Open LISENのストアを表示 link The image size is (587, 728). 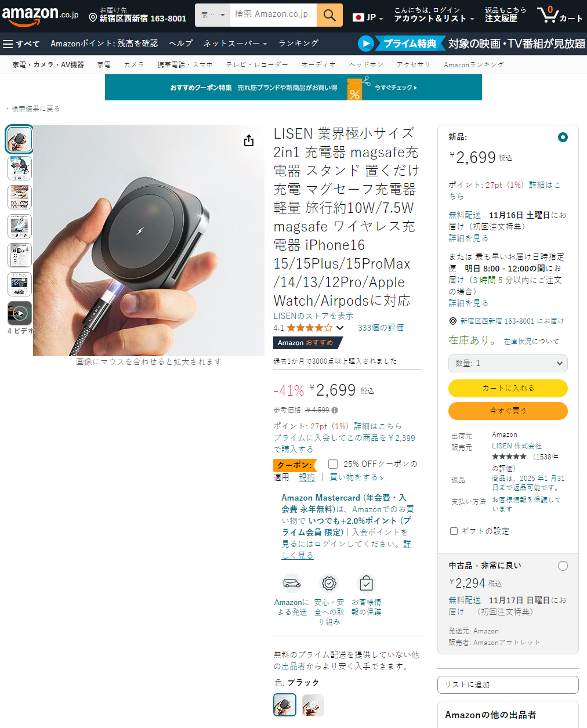[x=313, y=316]
